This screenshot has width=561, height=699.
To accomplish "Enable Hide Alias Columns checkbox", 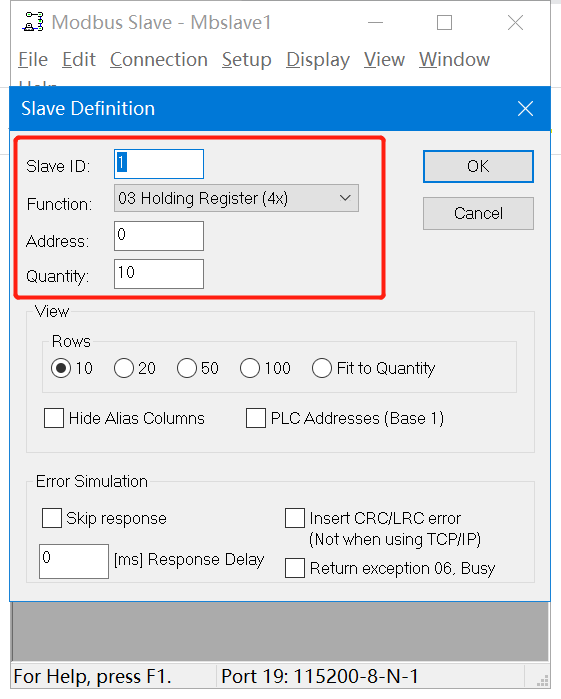I will 54,418.
